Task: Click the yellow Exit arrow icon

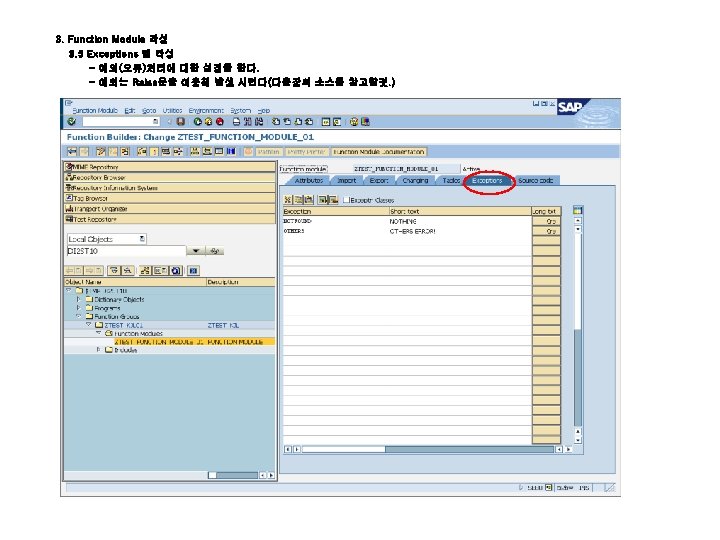Action: (208, 122)
